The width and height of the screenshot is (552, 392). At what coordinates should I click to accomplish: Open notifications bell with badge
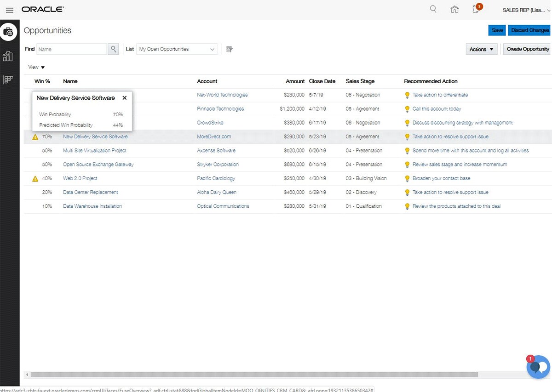pyautogui.click(x=477, y=9)
